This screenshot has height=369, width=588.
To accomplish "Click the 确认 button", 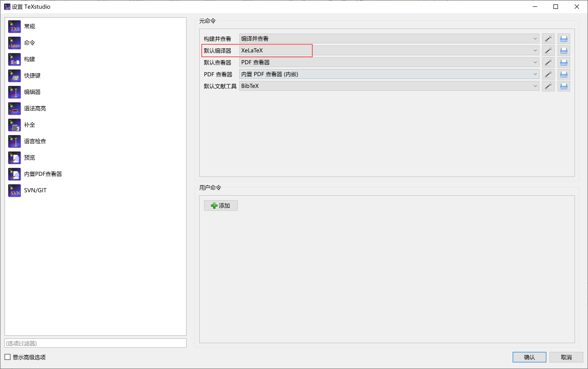I will tap(529, 357).
